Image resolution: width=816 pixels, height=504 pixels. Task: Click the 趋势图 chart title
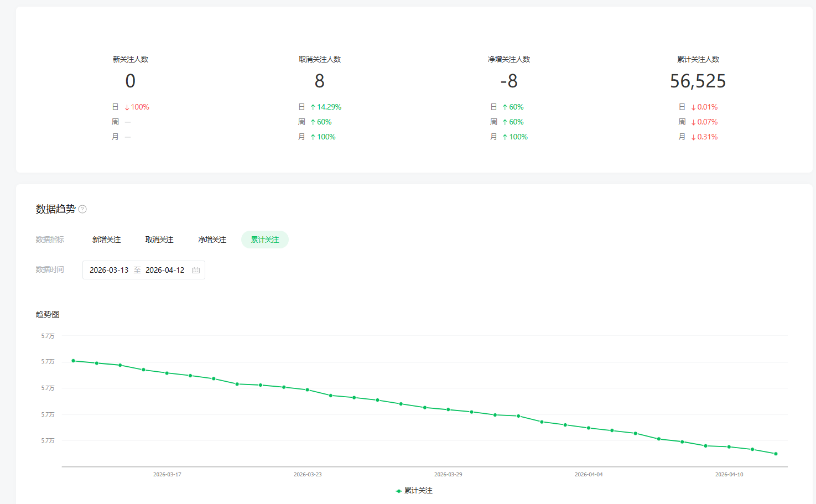48,314
